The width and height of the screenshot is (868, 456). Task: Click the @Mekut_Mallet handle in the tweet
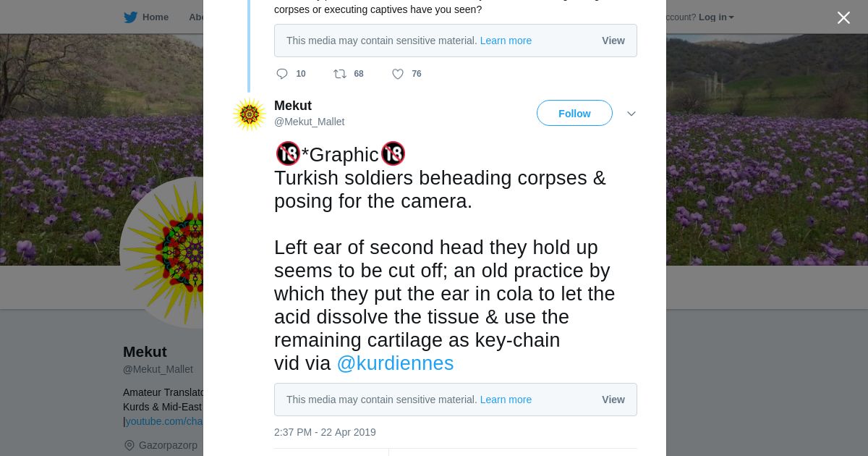(x=309, y=122)
